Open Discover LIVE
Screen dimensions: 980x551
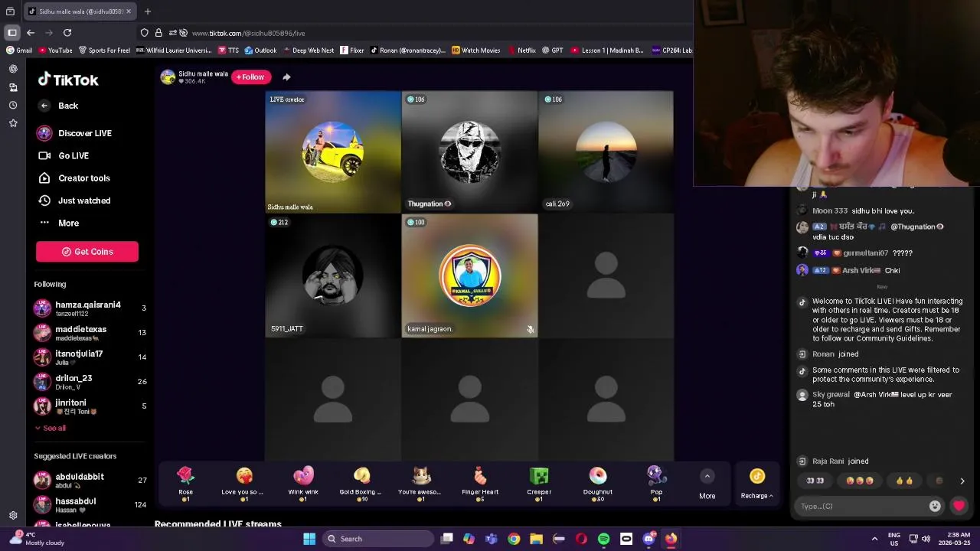(75, 133)
